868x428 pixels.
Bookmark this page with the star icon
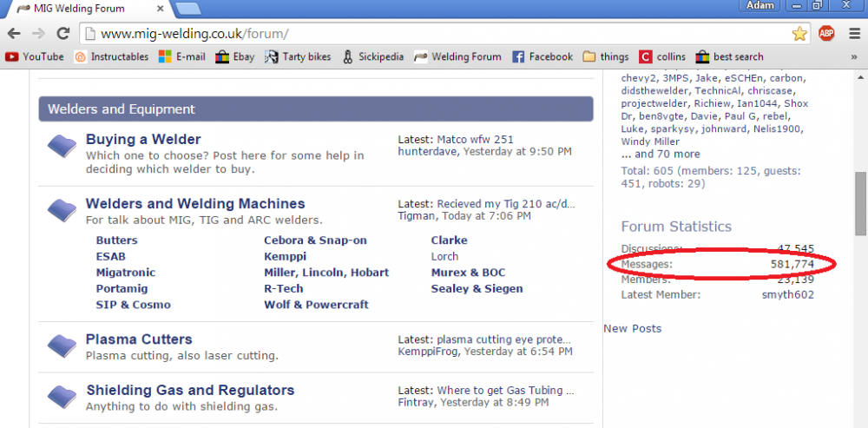[x=799, y=34]
